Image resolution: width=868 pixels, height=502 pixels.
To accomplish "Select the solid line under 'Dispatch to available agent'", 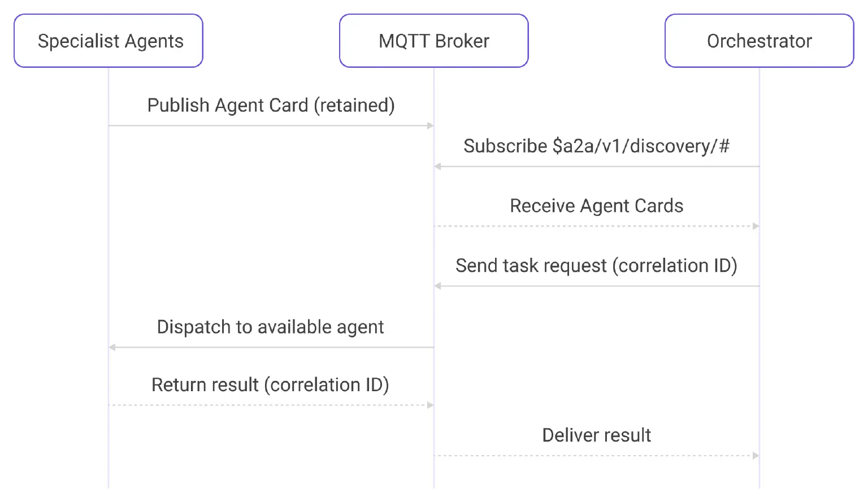I will pos(271,347).
